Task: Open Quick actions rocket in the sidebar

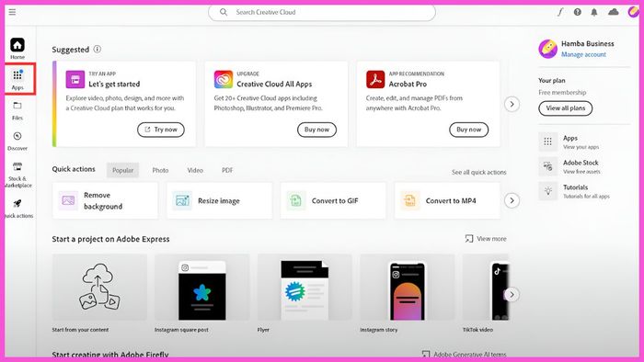Action: pos(17,209)
